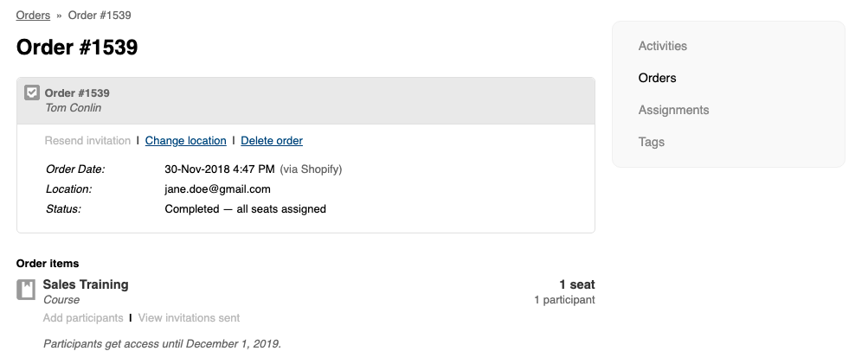The height and width of the screenshot is (364, 868).
Task: Select Orders in the sidebar
Action: point(657,78)
